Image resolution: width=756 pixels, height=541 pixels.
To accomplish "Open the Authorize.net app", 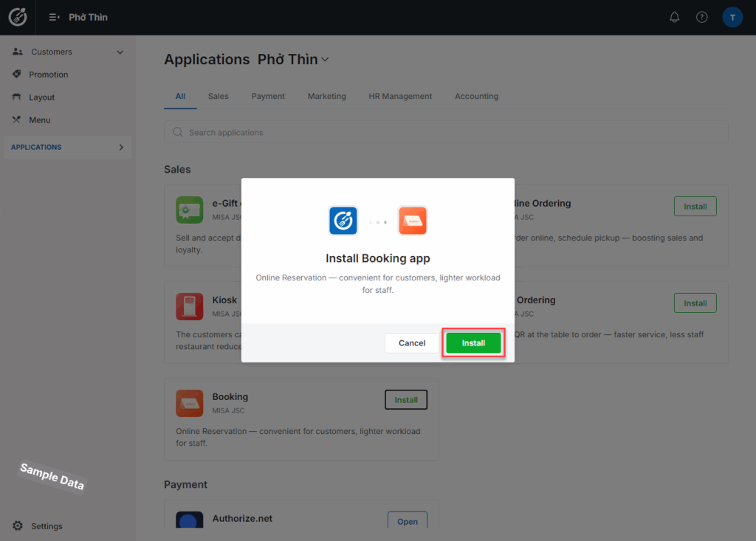I will tap(407, 521).
